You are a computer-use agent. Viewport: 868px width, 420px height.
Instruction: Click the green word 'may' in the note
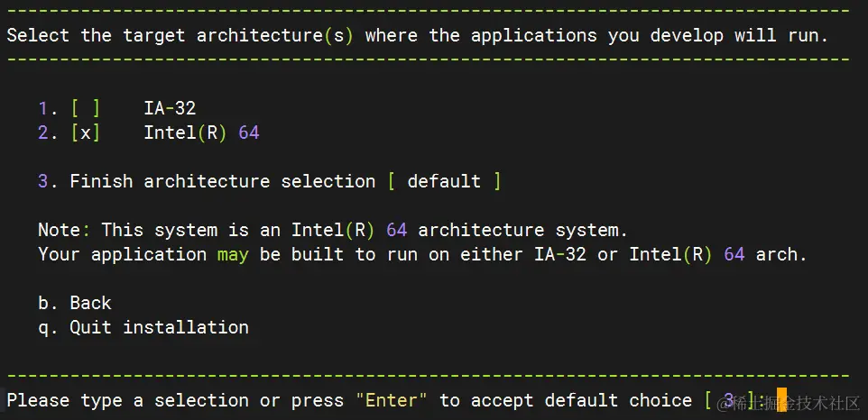[x=233, y=255]
